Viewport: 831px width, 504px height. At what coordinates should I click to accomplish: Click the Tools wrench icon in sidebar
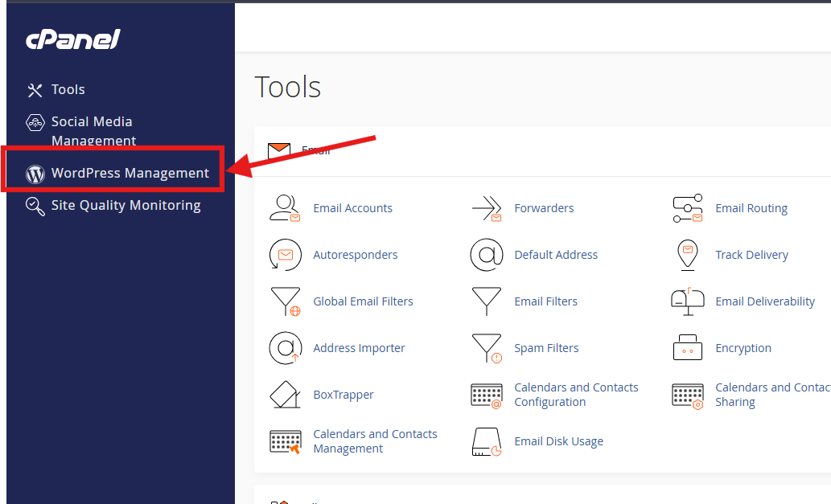(x=35, y=90)
